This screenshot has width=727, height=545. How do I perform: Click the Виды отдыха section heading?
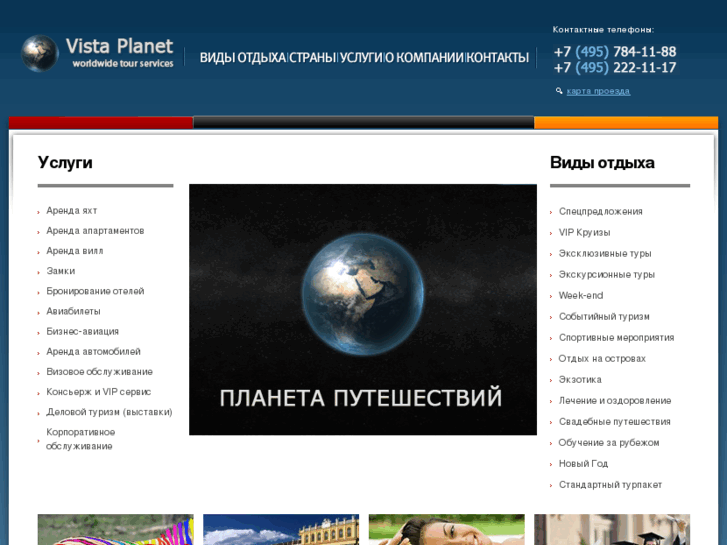click(602, 163)
